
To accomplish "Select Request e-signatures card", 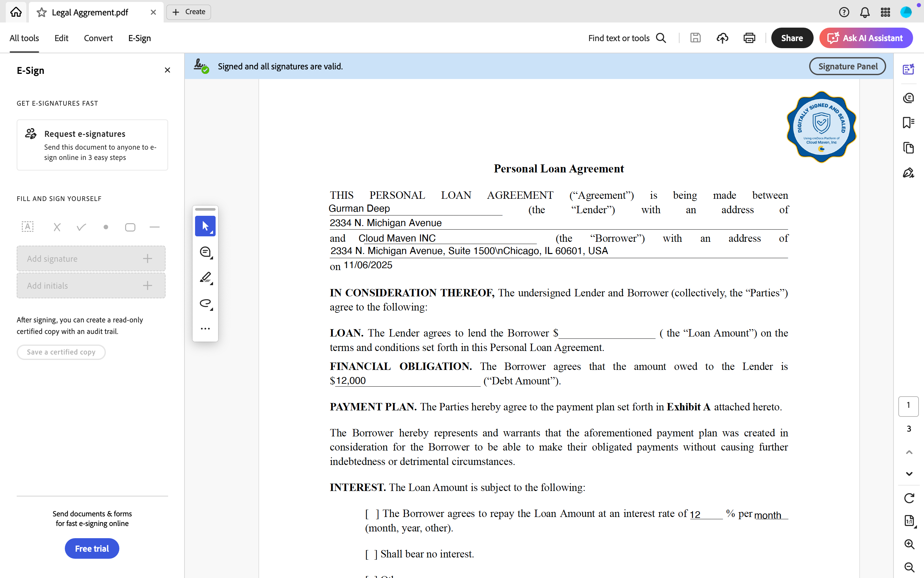I will 92,145.
